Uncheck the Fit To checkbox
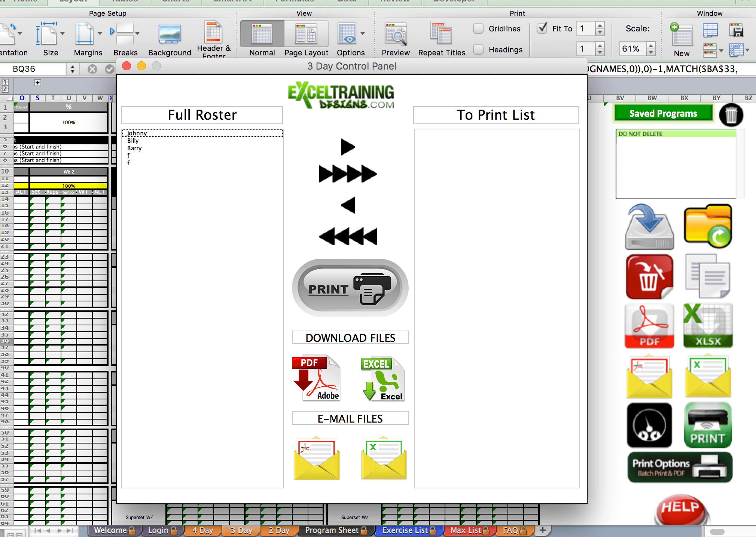The width and height of the screenshot is (756, 537). (x=542, y=28)
